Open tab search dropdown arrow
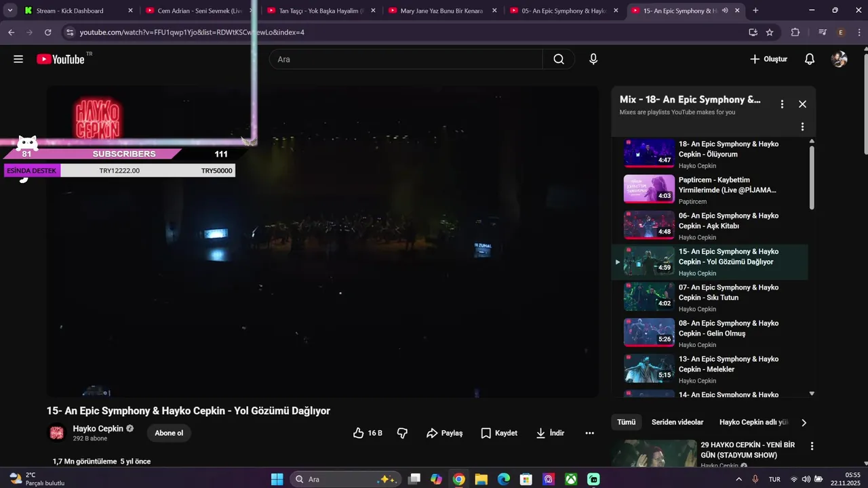Viewport: 868px width, 488px height. (10, 11)
